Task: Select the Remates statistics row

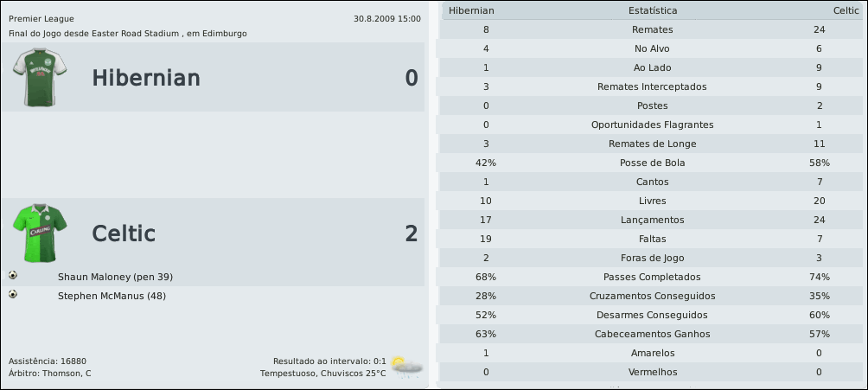Action: [x=653, y=29]
